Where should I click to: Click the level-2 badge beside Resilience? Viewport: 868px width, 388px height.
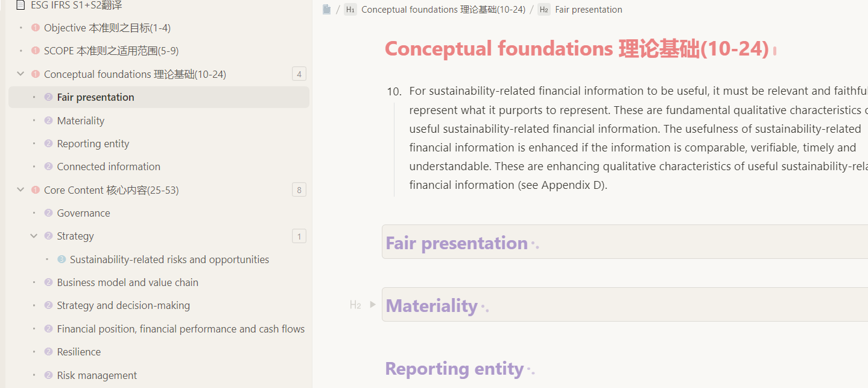[x=48, y=352]
